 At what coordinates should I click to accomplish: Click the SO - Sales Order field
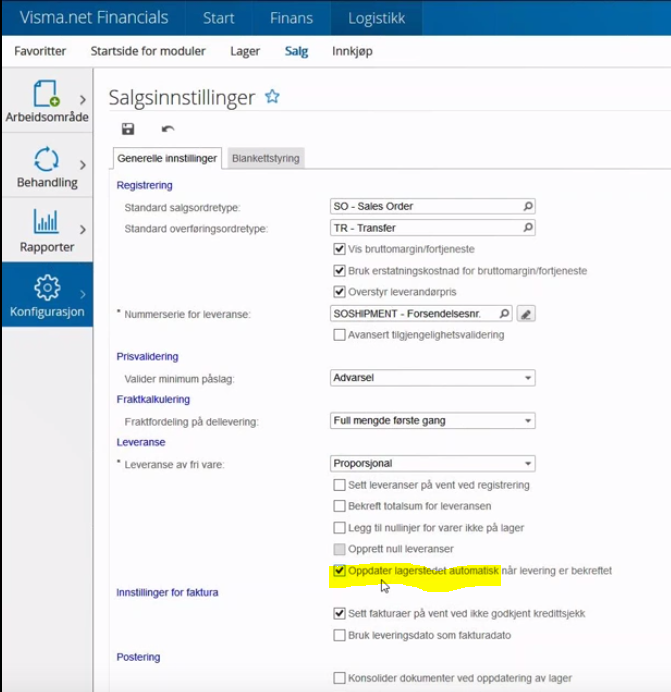point(433,206)
